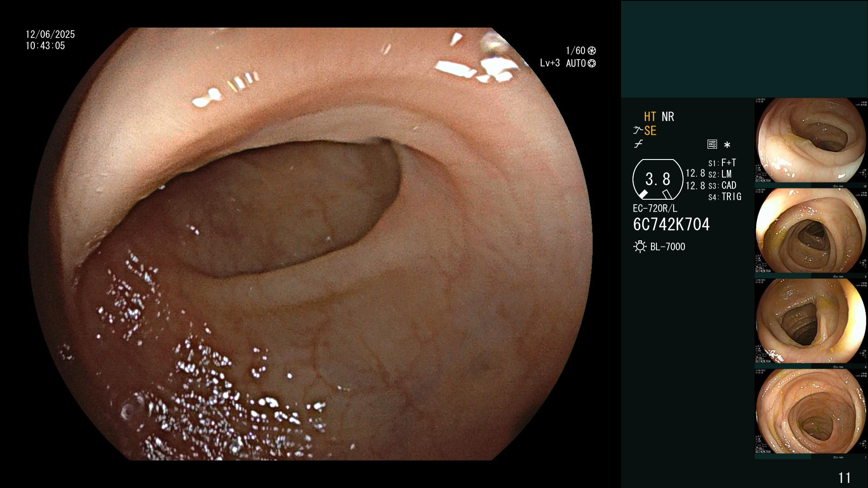Select the SE enhancement indicator

(650, 131)
